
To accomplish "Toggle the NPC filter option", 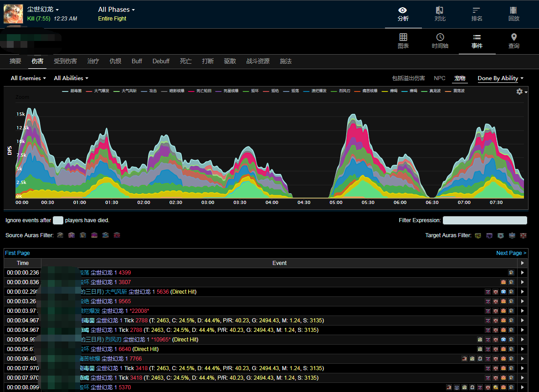I will click(x=439, y=78).
